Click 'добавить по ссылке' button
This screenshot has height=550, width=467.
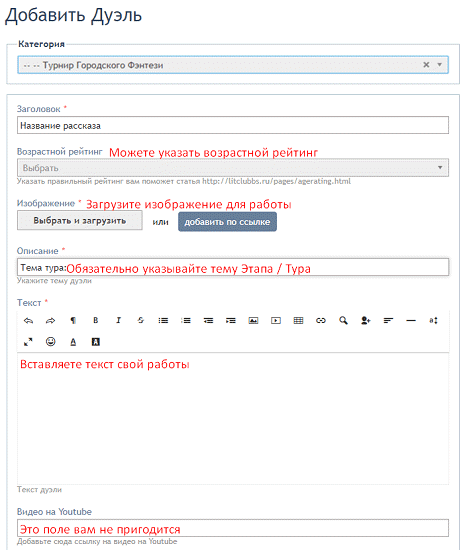[x=227, y=222]
